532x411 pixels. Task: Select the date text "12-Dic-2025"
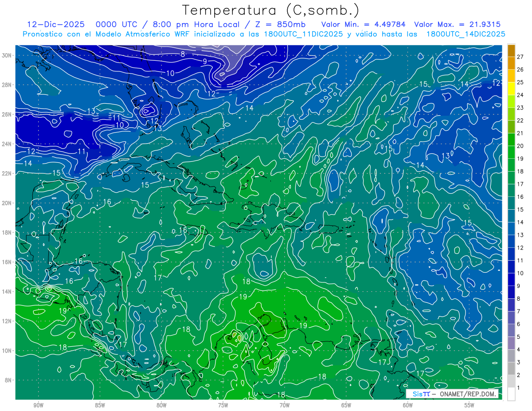click(x=55, y=24)
